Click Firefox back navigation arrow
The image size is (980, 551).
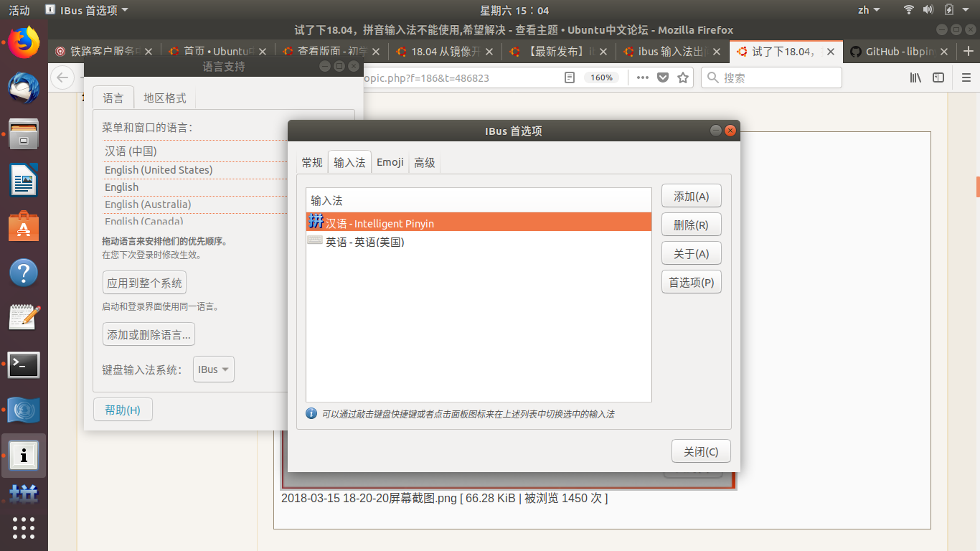(62, 77)
